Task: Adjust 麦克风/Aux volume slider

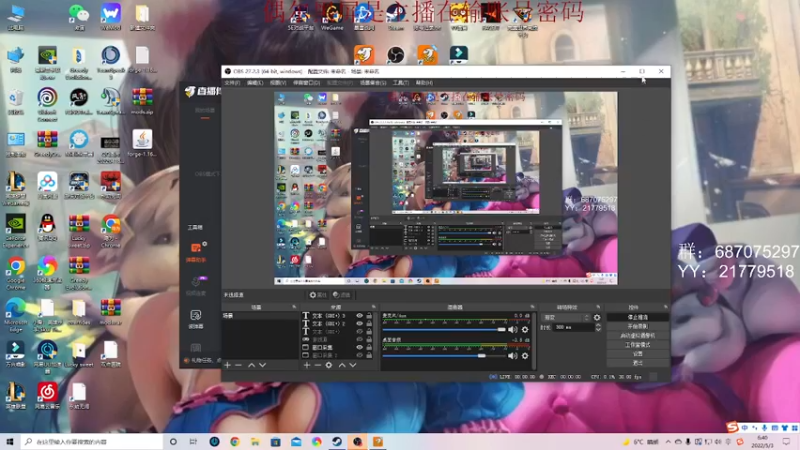Action: pos(444,330)
